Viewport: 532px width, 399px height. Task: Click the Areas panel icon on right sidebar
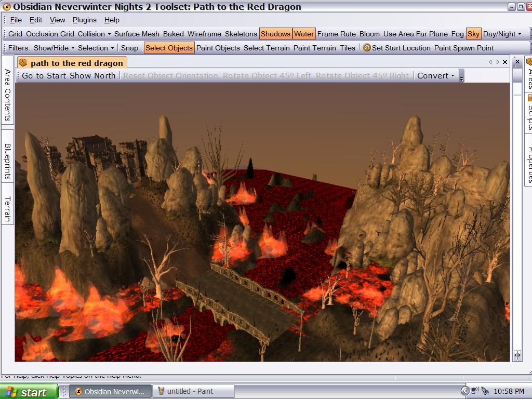click(x=530, y=61)
